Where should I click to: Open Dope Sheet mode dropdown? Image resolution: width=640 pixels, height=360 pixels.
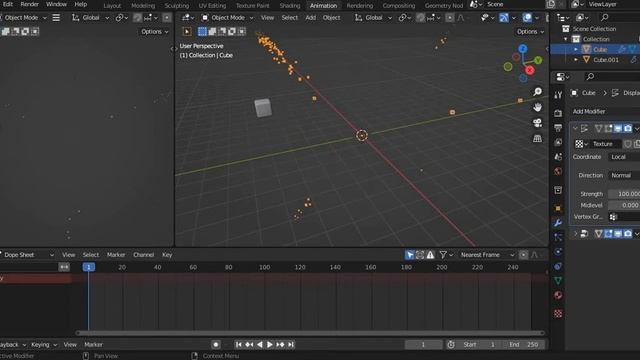pyautogui.click(x=27, y=255)
